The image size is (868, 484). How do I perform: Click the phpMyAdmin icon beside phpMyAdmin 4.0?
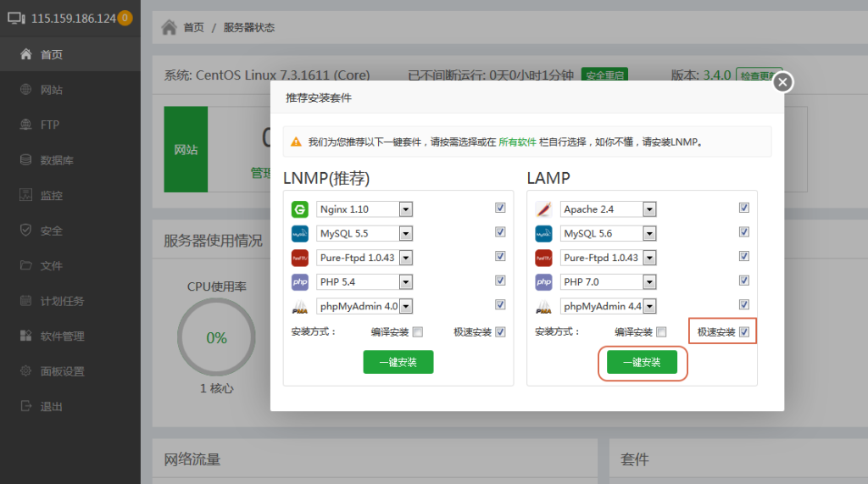(x=299, y=306)
